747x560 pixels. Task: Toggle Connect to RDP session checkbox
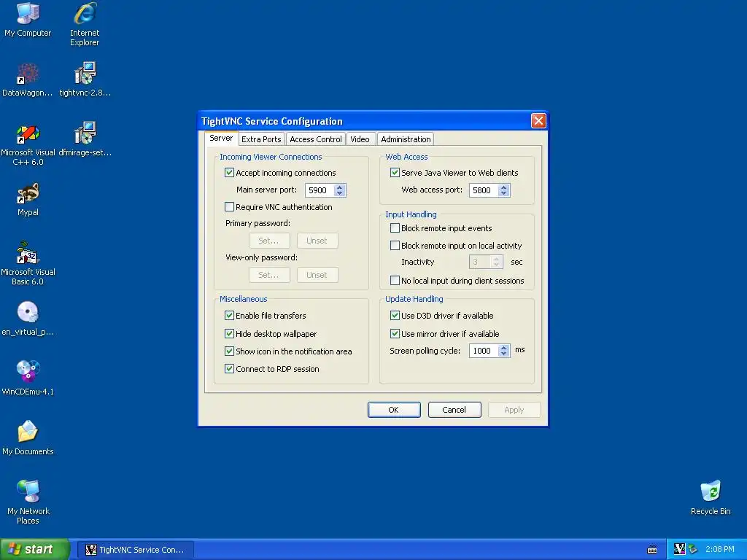[x=229, y=368]
